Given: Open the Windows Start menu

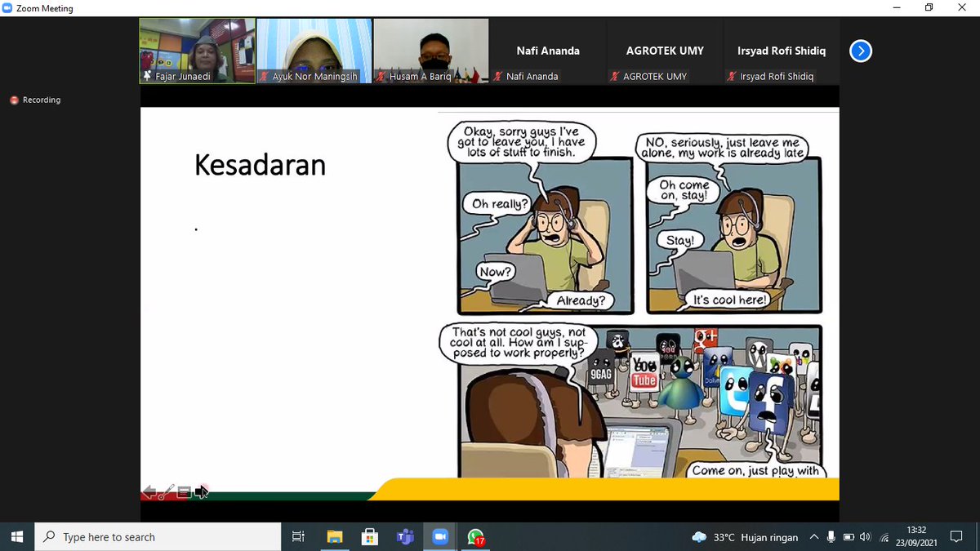Looking at the screenshot, I should point(18,537).
